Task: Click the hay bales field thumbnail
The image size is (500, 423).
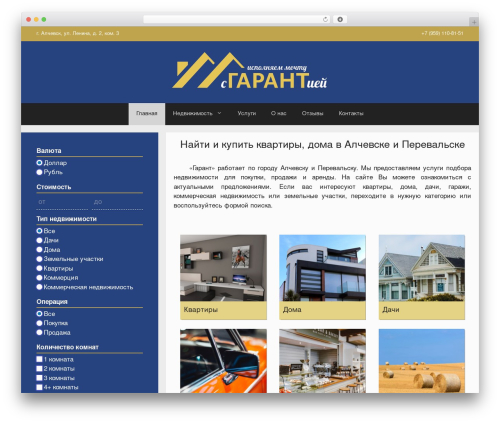Action: [x=422, y=361]
